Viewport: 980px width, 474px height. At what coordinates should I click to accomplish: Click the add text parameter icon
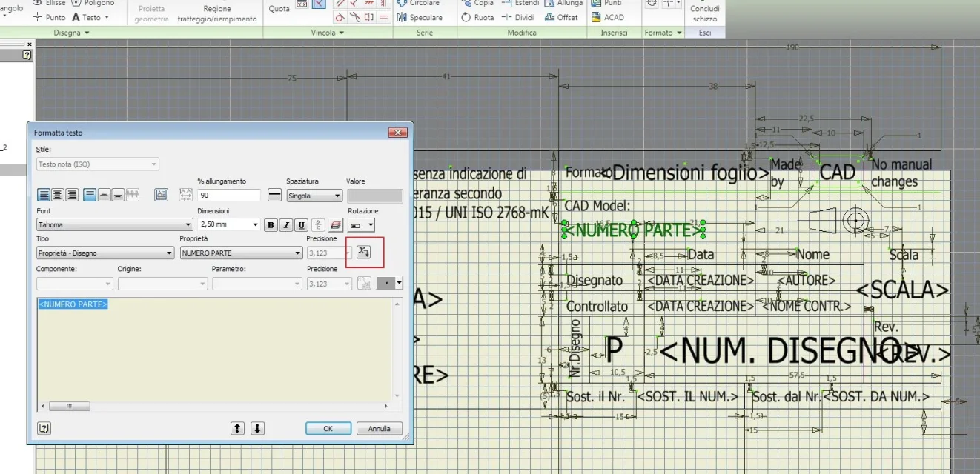363,253
